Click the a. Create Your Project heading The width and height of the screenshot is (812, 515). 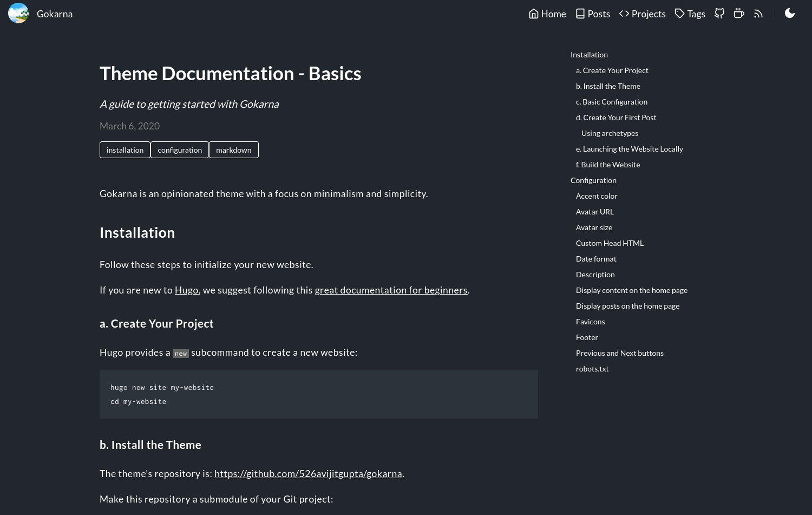coord(156,324)
